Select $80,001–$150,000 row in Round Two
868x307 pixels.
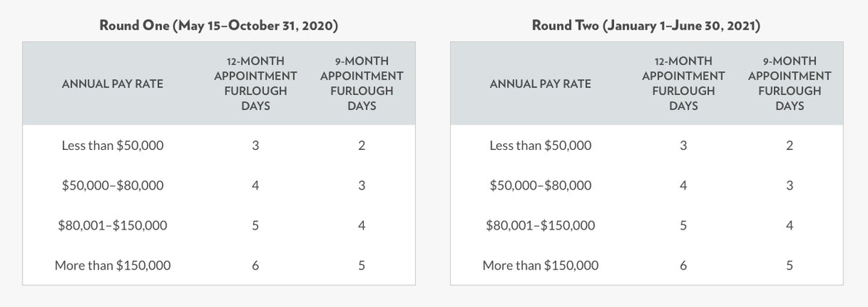pos(647,225)
